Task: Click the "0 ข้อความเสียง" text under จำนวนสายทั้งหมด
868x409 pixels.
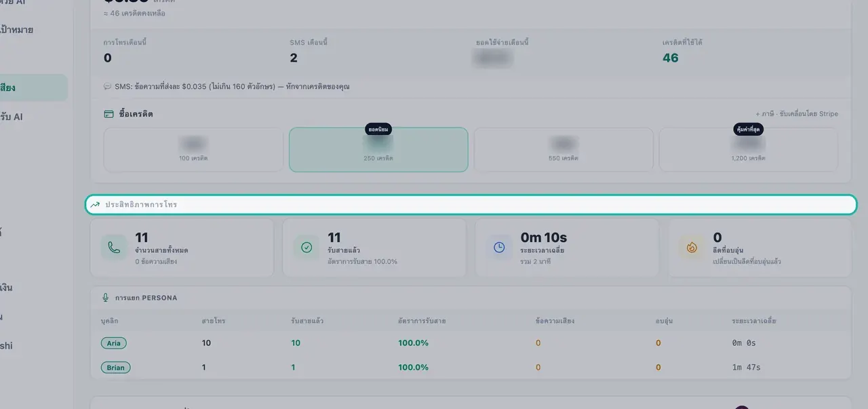Action: [x=156, y=261]
